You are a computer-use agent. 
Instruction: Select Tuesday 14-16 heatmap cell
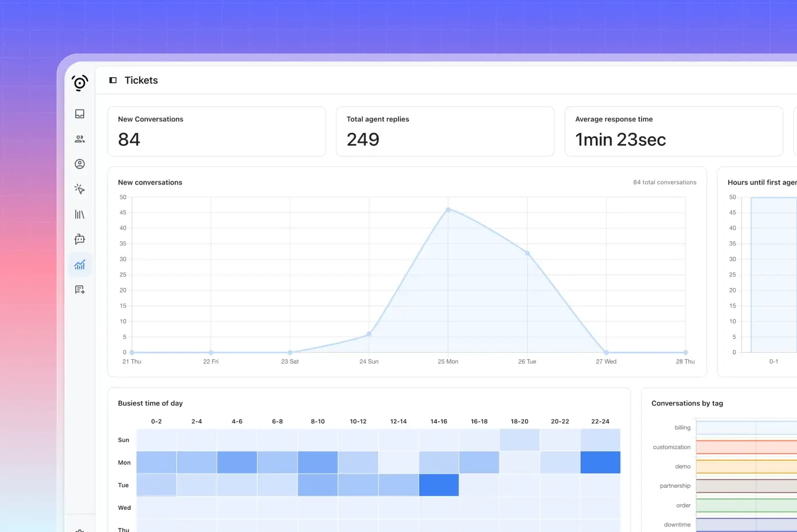coord(439,485)
